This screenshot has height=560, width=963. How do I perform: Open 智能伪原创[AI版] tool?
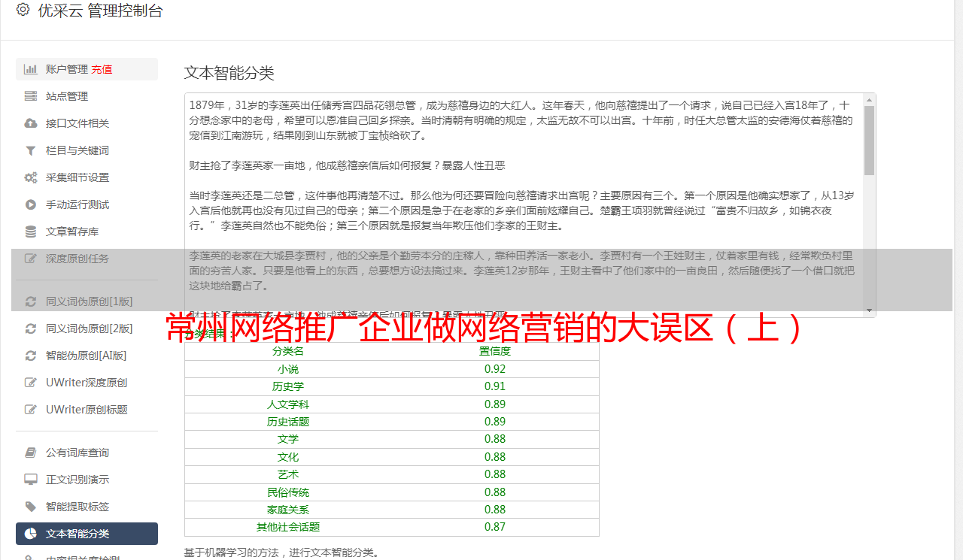[87, 356]
